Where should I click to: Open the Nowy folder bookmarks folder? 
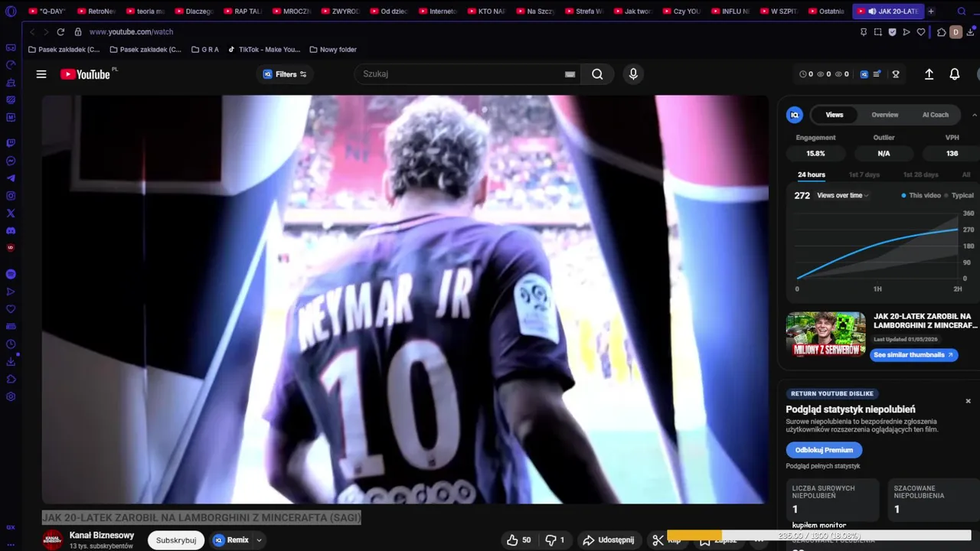click(333, 50)
